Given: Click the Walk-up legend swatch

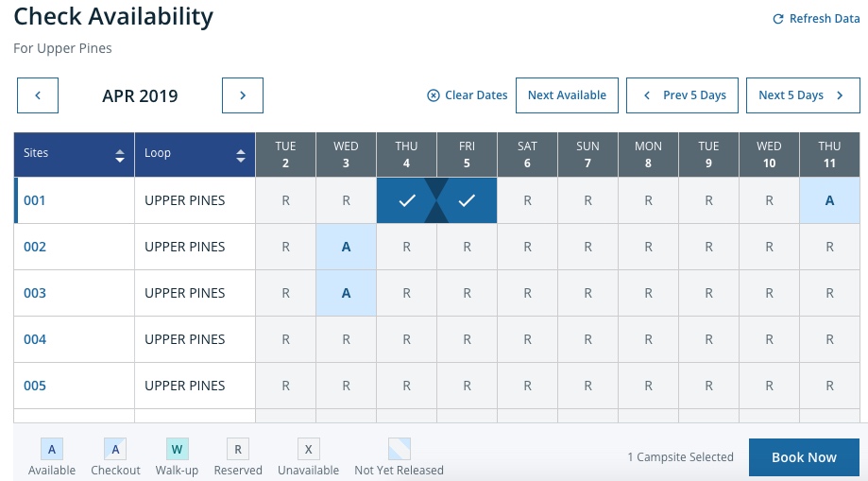Looking at the screenshot, I should pyautogui.click(x=177, y=450).
